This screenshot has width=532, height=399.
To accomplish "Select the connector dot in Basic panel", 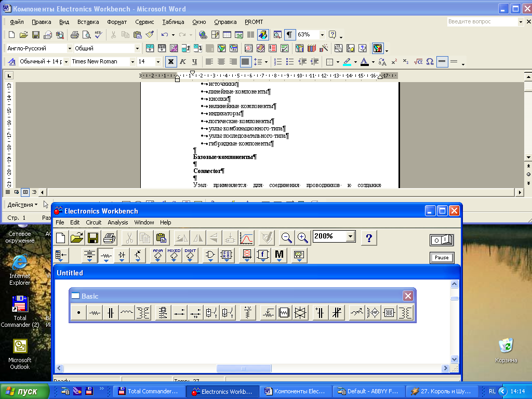I will (79, 313).
